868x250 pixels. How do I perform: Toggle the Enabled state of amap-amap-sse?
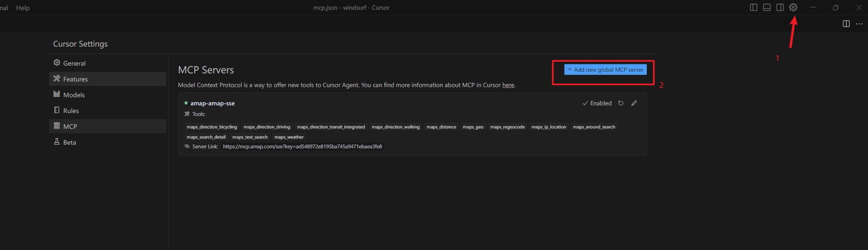(597, 103)
